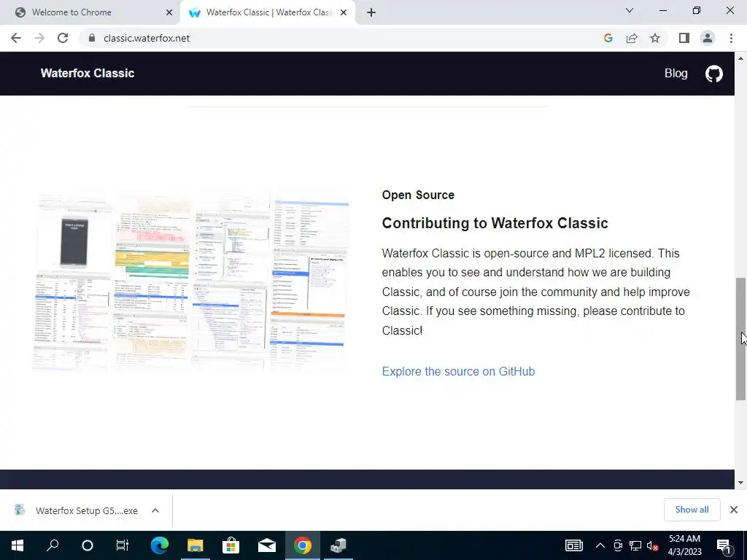Click the developer tools screenshot image

[x=190, y=281]
